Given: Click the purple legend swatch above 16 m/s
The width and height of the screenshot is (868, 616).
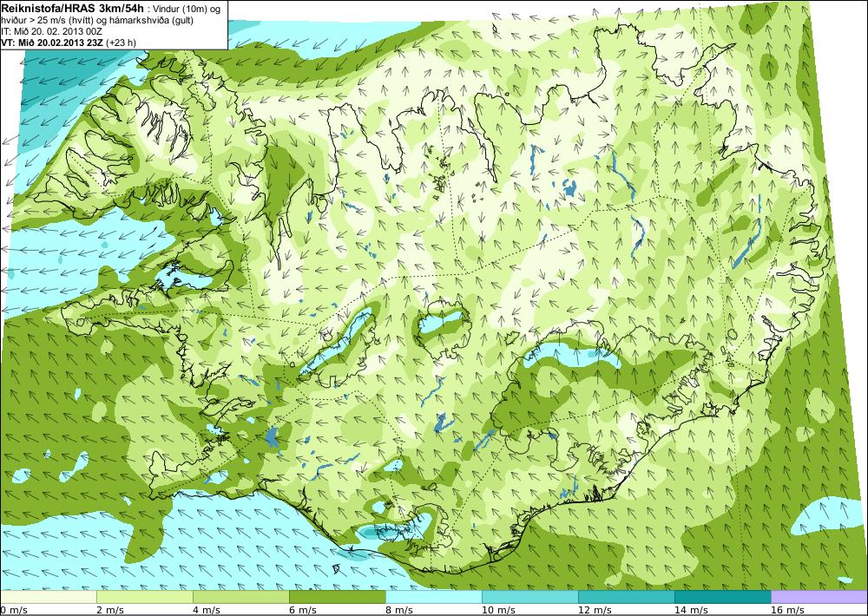Looking at the screenshot, I should [x=819, y=597].
